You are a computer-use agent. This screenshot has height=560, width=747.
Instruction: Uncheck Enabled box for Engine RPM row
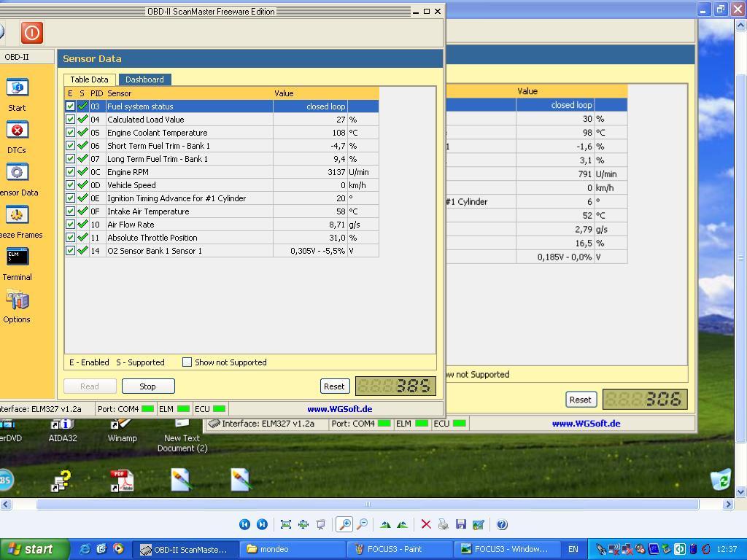click(x=70, y=172)
